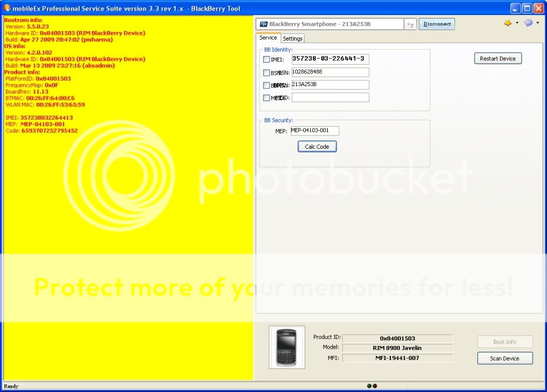Click the log line MEP: MEP-04103-001
Image resolution: width=547 pixels, height=392 pixels.
click(35, 124)
